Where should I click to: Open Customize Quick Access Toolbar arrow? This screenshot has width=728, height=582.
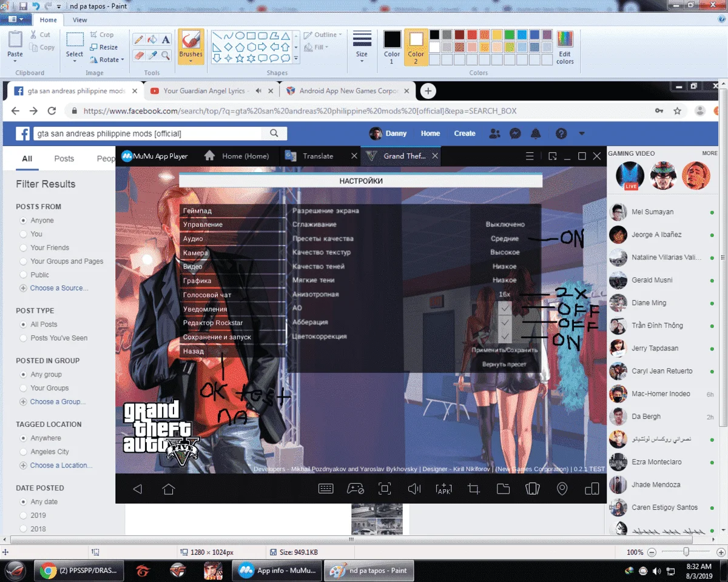(x=58, y=7)
